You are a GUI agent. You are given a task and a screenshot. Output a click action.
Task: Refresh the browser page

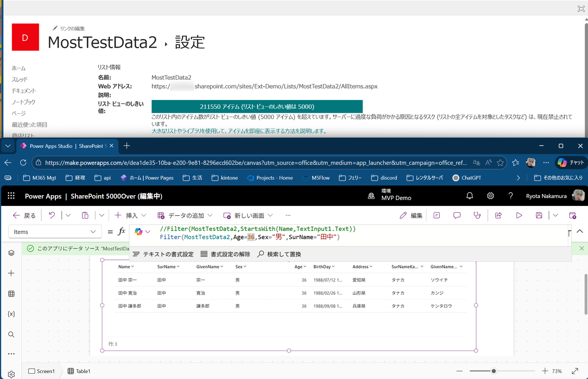[x=23, y=162]
